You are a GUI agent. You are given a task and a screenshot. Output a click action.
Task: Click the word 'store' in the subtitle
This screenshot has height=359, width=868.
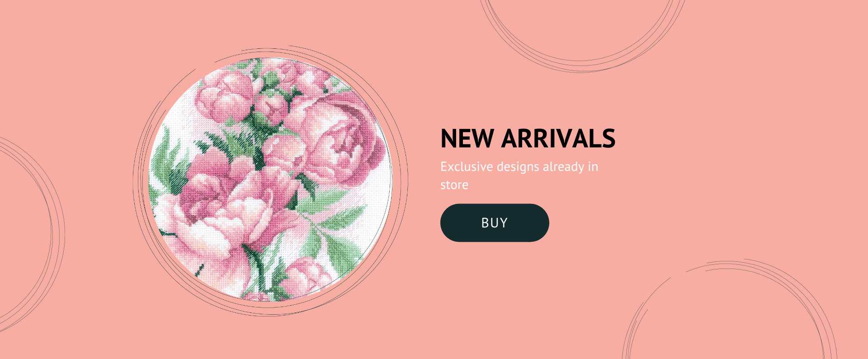(454, 185)
